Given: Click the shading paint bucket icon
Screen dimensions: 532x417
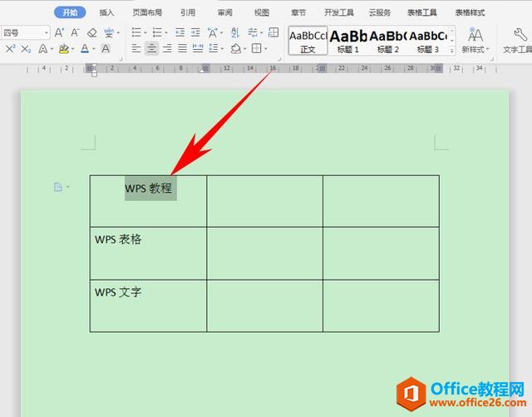Looking at the screenshot, I should pos(235,49).
